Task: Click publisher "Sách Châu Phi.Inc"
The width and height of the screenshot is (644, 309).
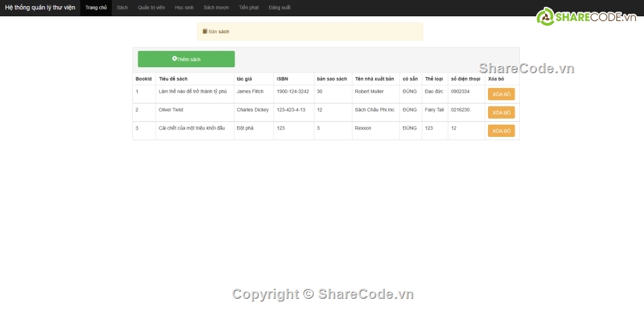Action: (375, 110)
